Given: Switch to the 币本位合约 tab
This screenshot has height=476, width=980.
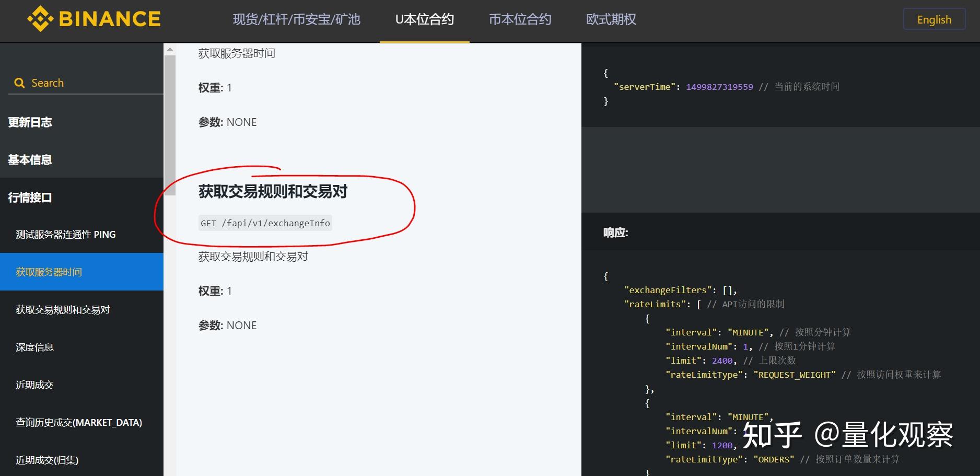Looking at the screenshot, I should coord(519,20).
